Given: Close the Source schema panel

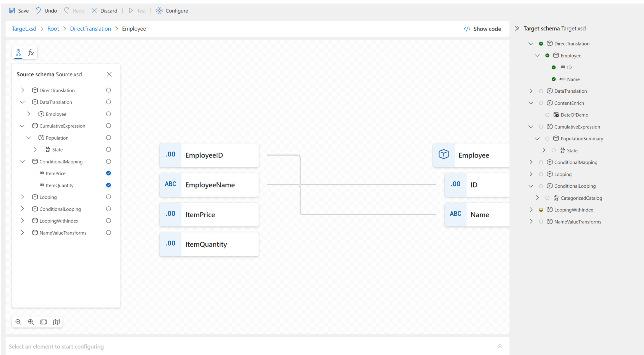Looking at the screenshot, I should 109,74.
